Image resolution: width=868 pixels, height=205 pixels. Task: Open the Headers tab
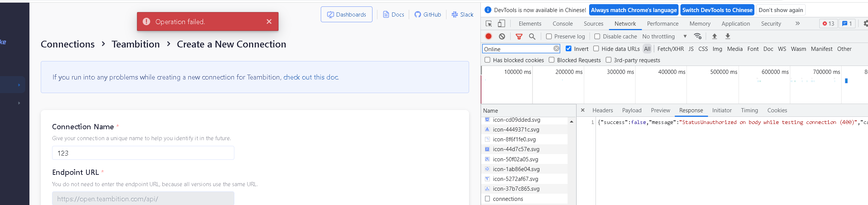(x=602, y=110)
